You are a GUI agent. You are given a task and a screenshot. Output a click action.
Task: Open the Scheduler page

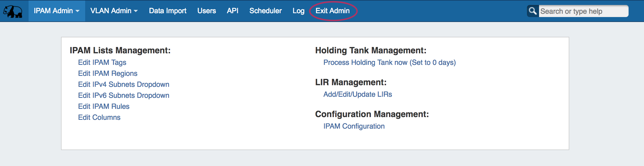(x=265, y=11)
